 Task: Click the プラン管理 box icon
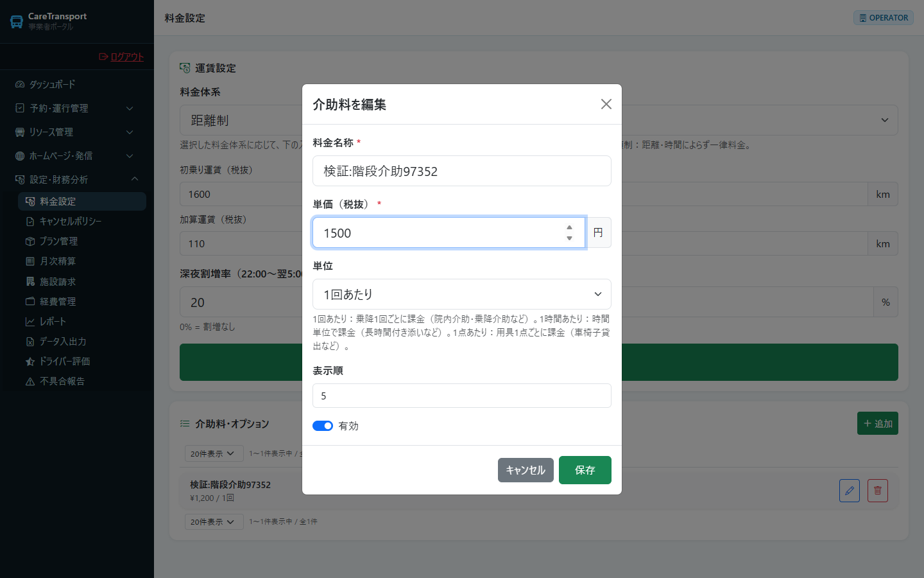(30, 241)
